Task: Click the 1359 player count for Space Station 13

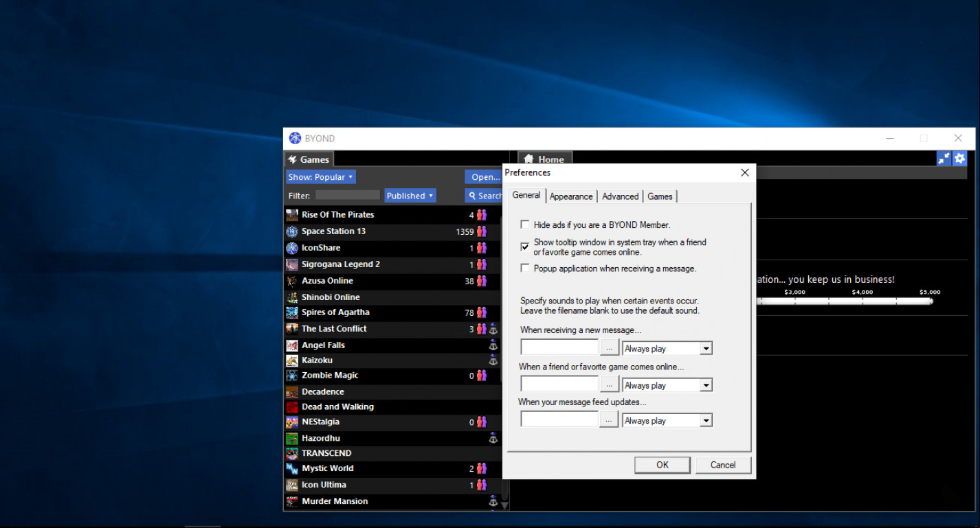Action: pos(465,232)
